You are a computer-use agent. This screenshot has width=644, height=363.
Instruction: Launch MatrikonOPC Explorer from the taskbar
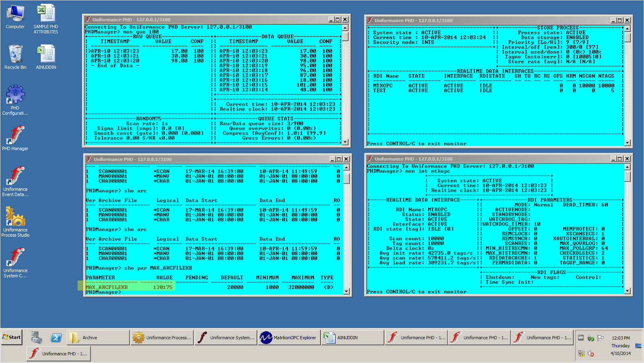pos(289,338)
